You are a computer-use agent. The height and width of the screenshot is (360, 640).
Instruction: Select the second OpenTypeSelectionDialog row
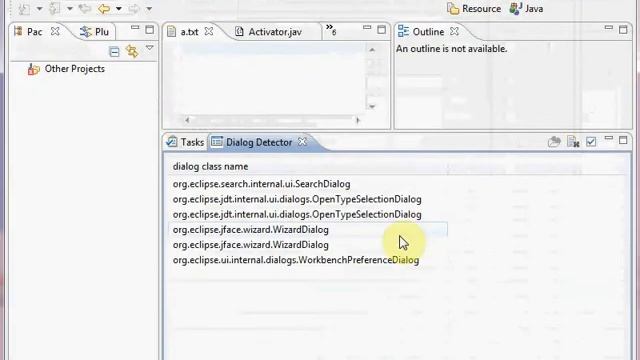coord(297,214)
